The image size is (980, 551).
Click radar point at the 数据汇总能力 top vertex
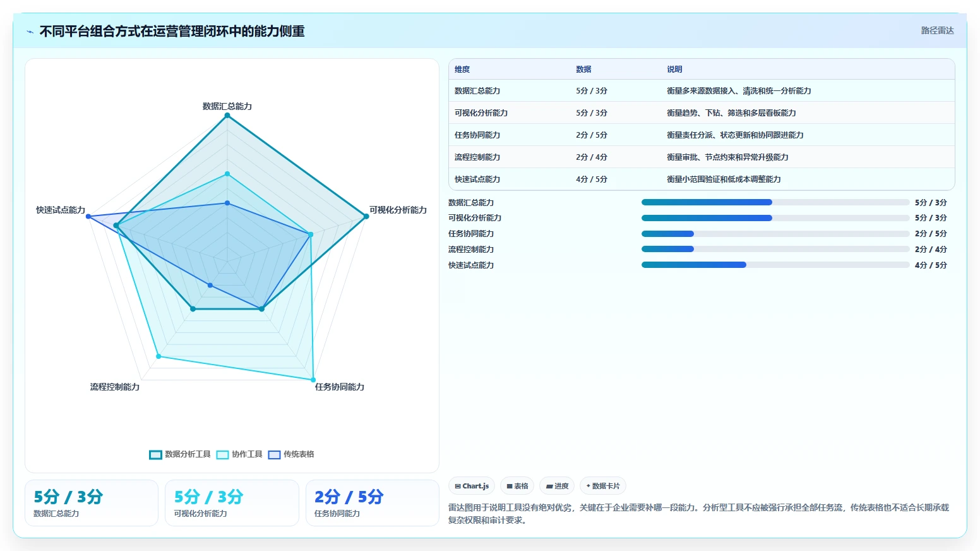[227, 115]
